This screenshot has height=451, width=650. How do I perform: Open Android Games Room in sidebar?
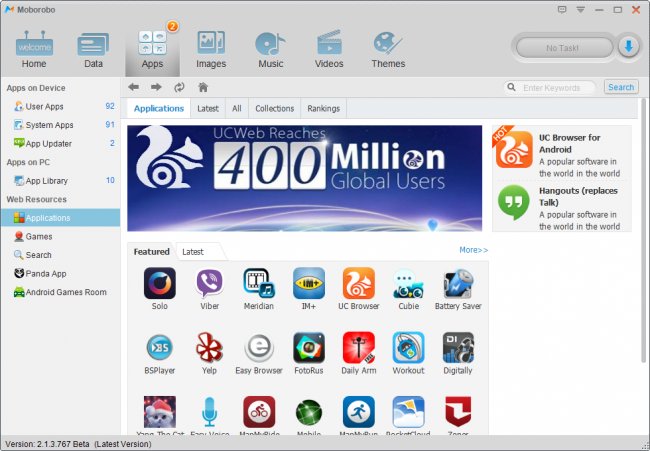pyautogui.click(x=61, y=292)
